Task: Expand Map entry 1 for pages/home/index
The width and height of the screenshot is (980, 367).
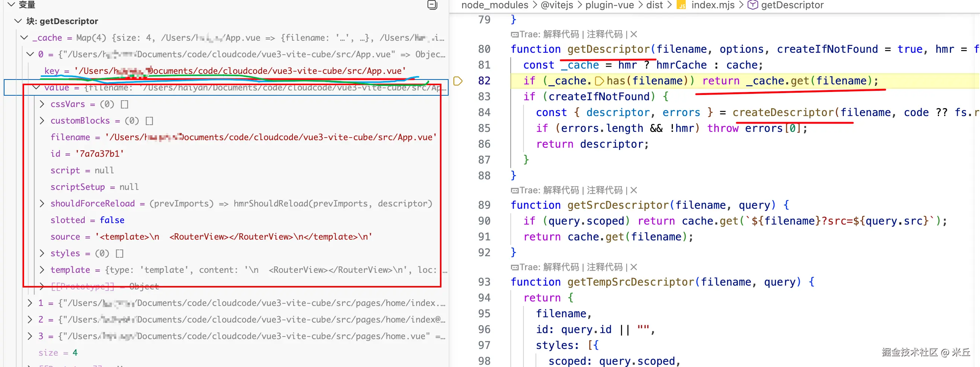Action: click(30, 303)
